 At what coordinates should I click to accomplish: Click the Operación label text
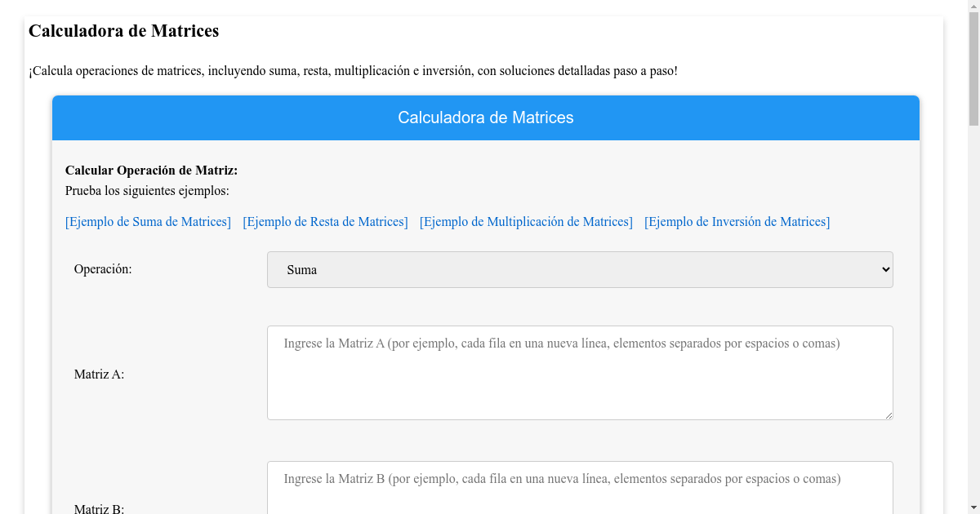point(102,268)
